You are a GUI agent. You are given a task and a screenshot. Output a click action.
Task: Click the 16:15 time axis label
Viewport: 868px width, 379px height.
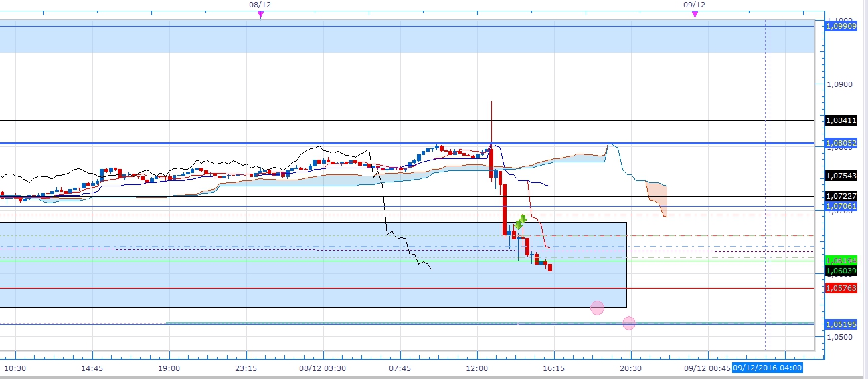554,368
